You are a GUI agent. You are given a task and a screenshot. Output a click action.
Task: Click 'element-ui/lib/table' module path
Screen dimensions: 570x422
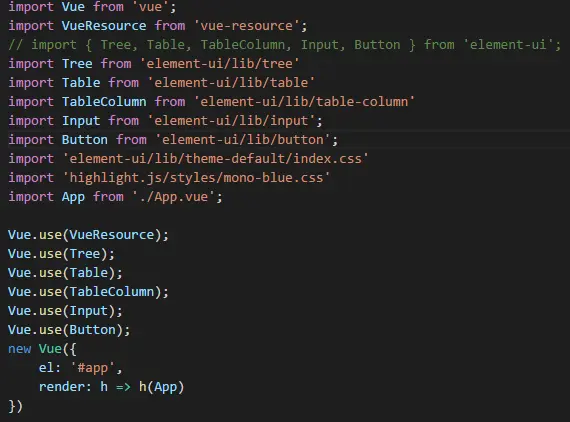click(231, 83)
